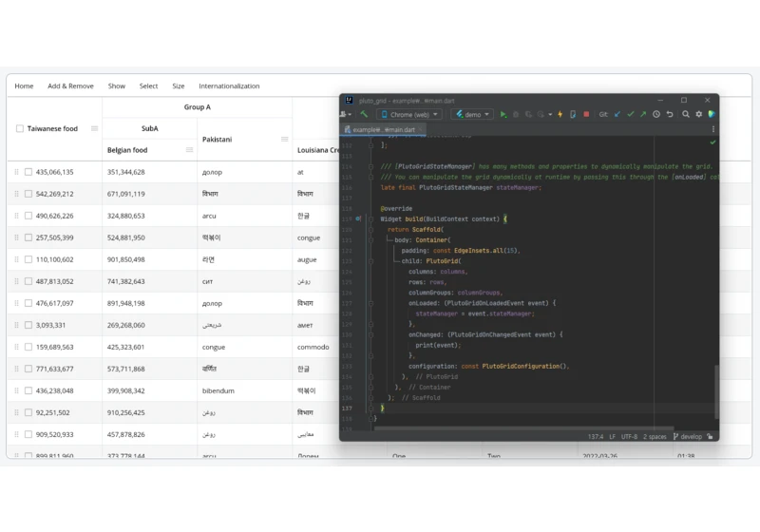Click the develop branch in status bar
This screenshot has height=532, width=760.
point(687,437)
